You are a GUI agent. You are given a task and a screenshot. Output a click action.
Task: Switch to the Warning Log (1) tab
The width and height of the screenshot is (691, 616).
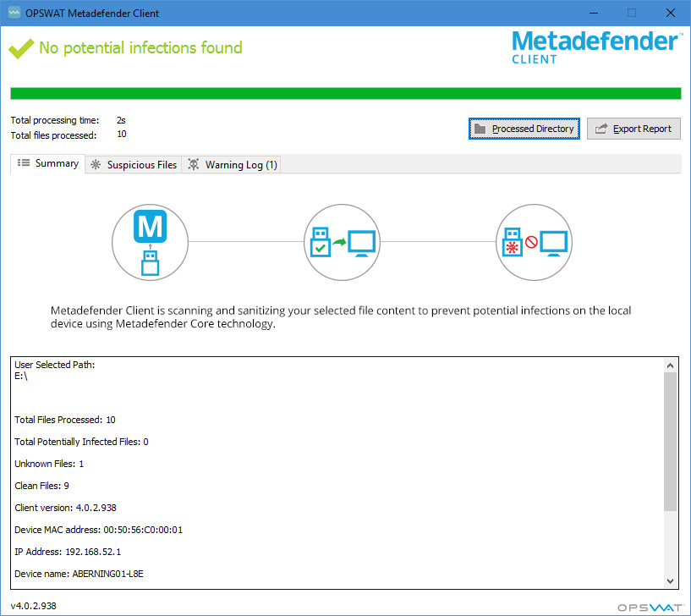coord(232,164)
